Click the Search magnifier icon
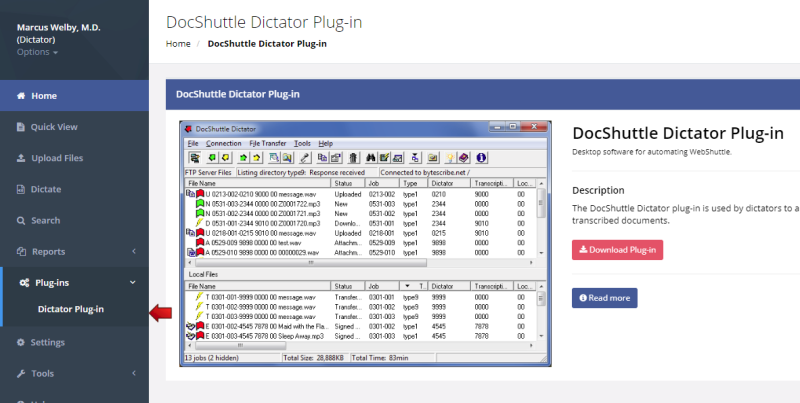800x403 pixels. (x=21, y=220)
